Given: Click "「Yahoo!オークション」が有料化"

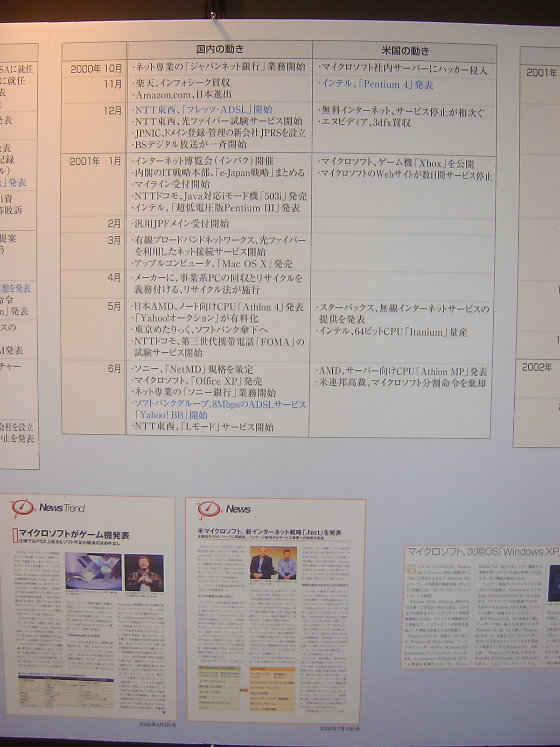Looking at the screenshot, I should 195,318.
